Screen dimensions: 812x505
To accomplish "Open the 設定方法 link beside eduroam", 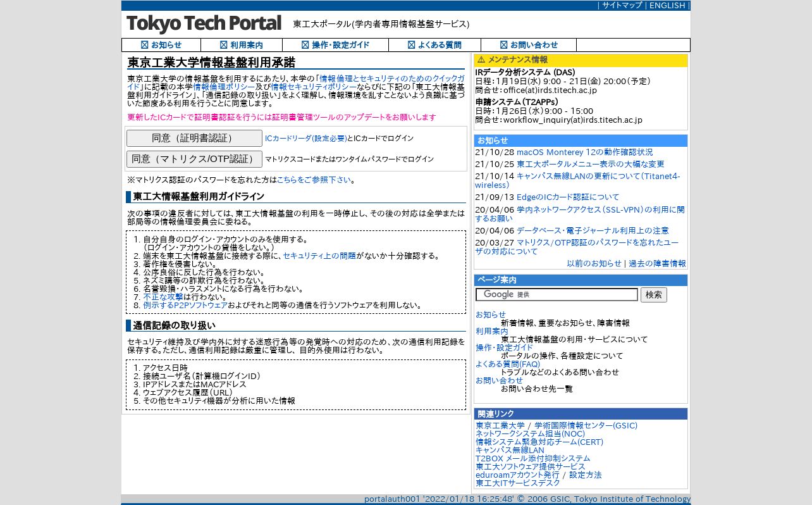I will coord(585,475).
